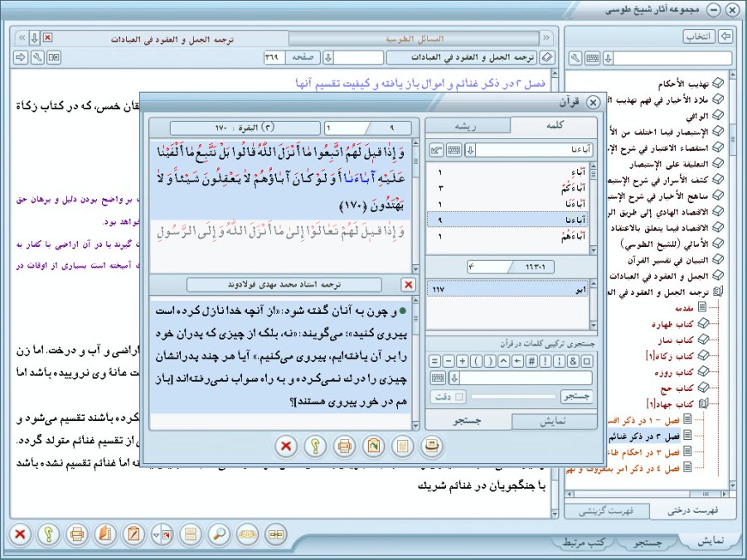
Task: Insert the # operator into the combined search
Action: (531, 361)
